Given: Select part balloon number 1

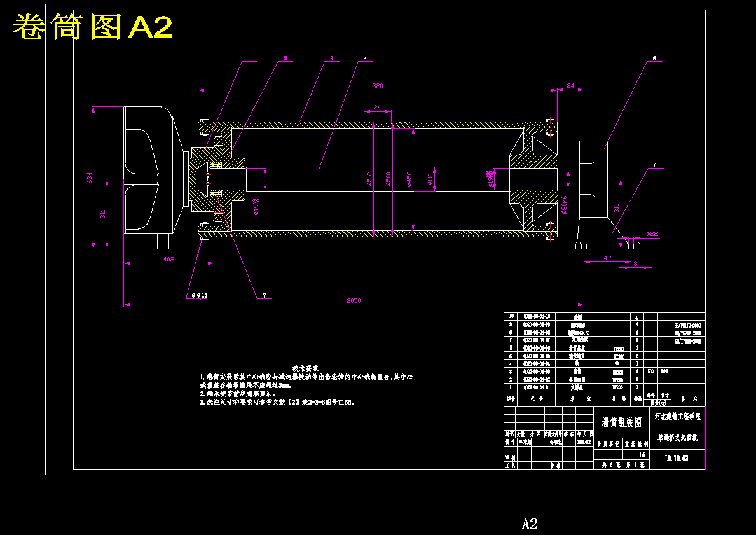Looking at the screenshot, I should point(249,59).
